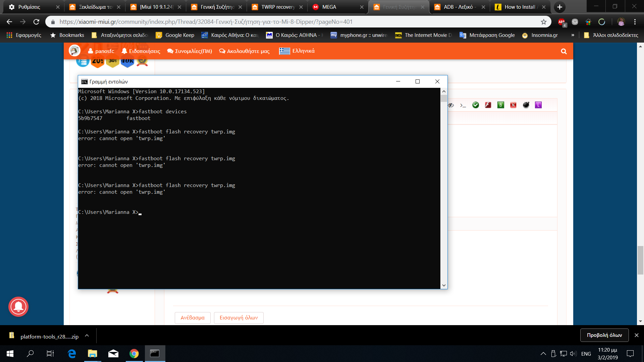Click the Ανέβασμα upload button
This screenshot has width=644, height=362.
pos(193,318)
